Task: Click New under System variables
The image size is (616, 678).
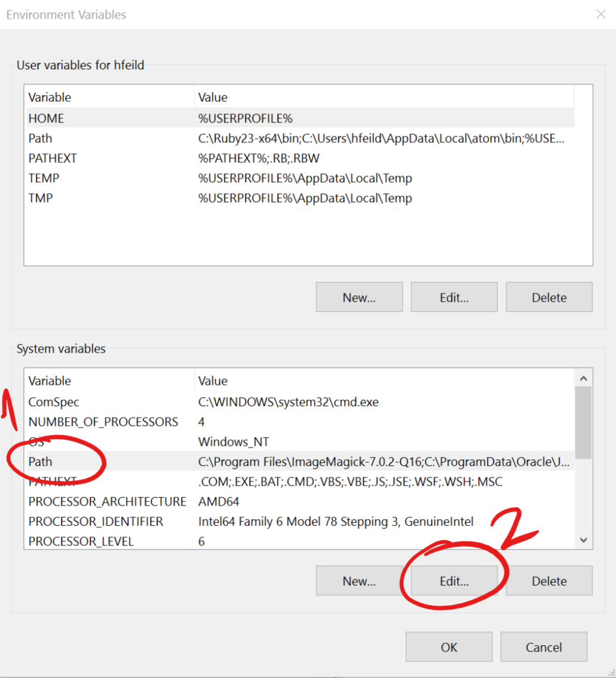Action: pos(359,581)
